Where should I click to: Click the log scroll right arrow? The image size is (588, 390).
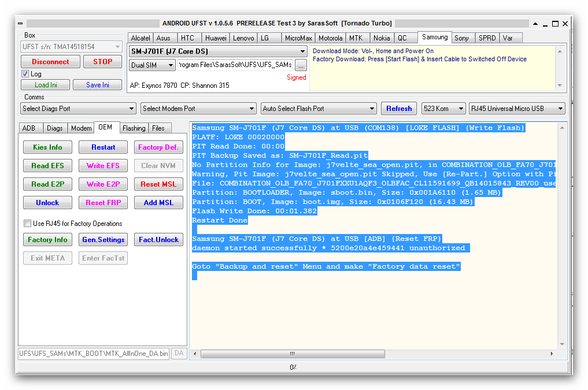[x=552, y=354]
